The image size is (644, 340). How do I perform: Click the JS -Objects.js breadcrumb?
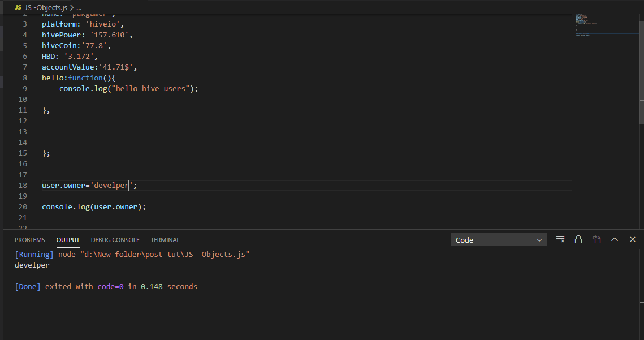point(46,8)
